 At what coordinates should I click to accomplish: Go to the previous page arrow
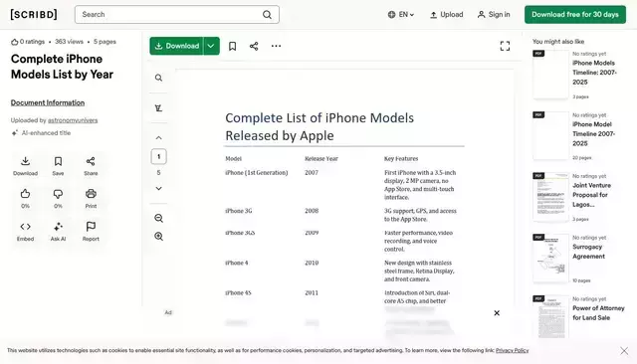click(x=158, y=138)
